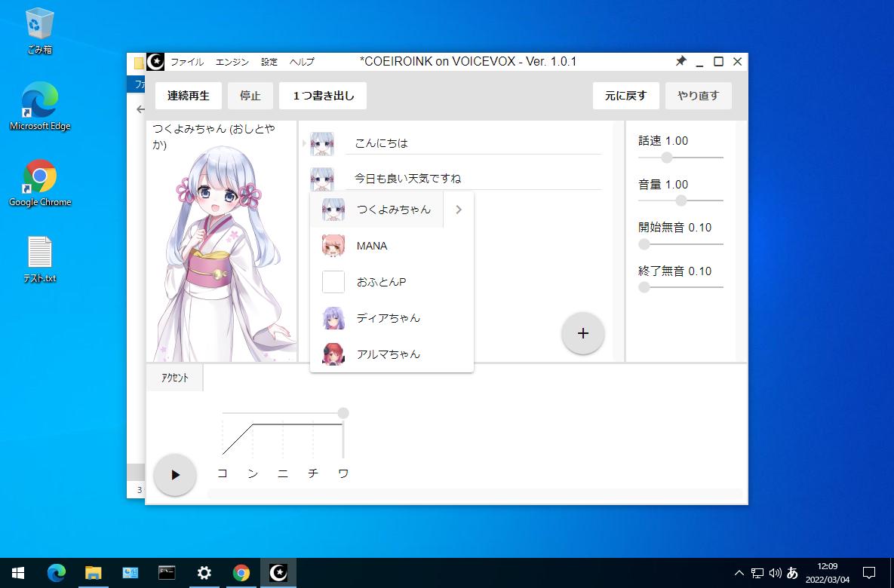Click the 連続再生 button

(x=188, y=96)
